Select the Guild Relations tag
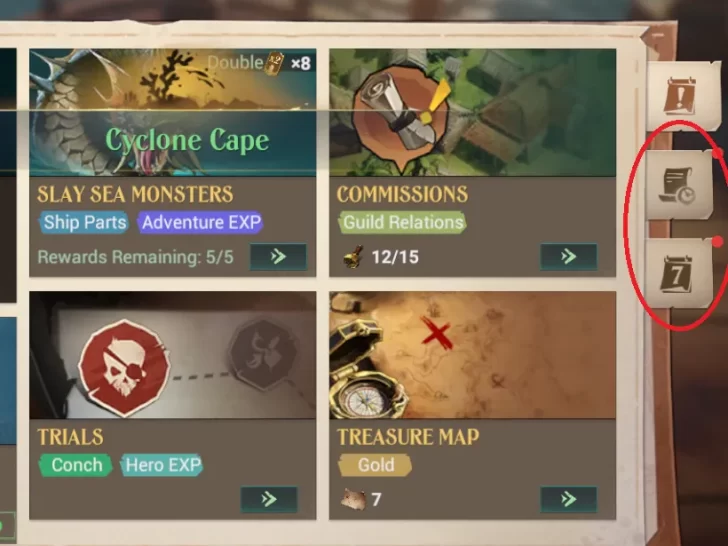This screenshot has width=728, height=546. point(403,222)
